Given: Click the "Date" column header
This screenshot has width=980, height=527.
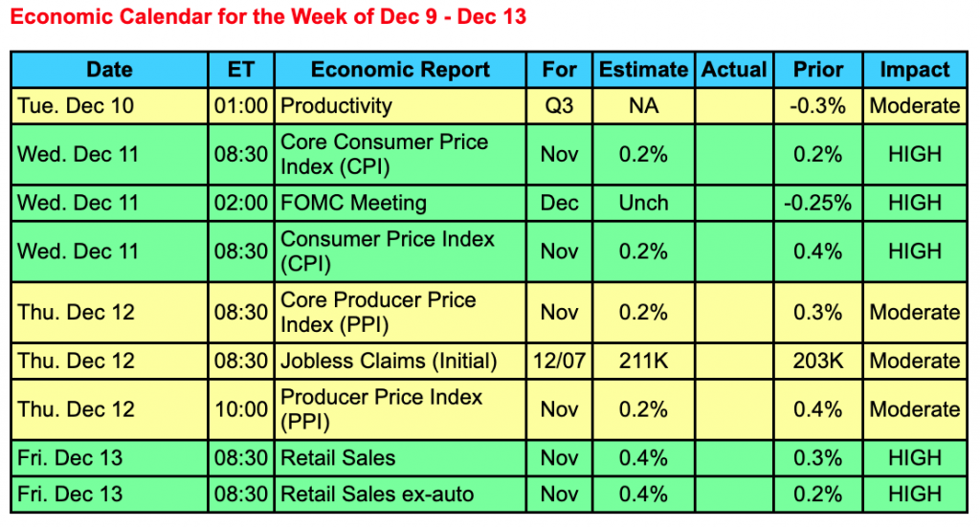Looking at the screenshot, I should click(x=109, y=70).
